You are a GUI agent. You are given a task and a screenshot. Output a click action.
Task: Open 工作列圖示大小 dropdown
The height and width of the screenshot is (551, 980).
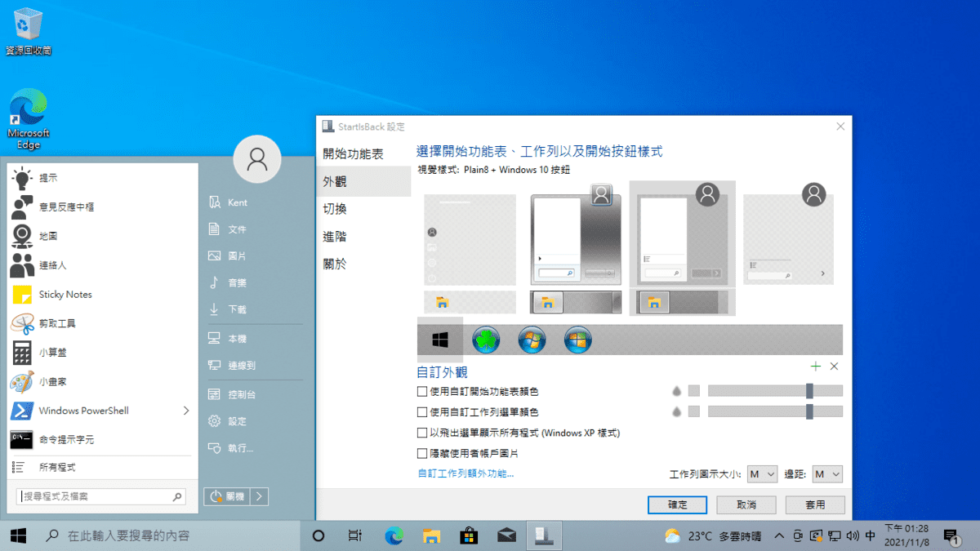click(762, 474)
